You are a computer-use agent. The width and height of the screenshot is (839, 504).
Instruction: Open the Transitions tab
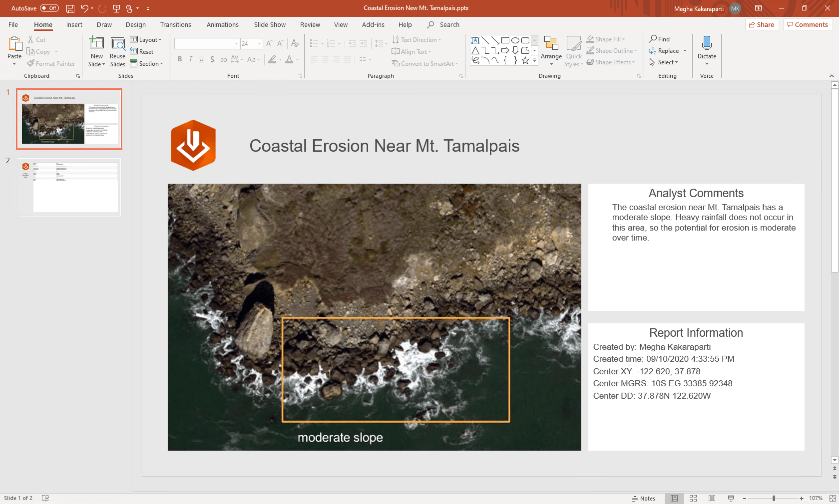[175, 25]
